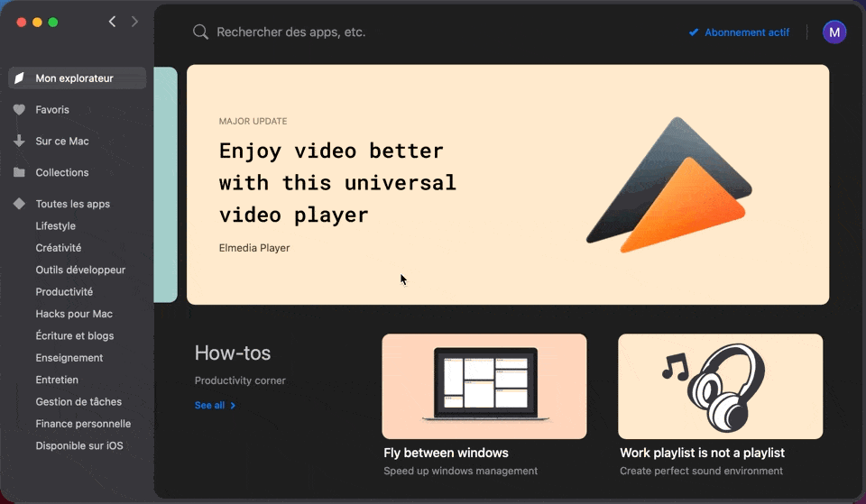Image resolution: width=866 pixels, height=504 pixels.
Task: Open the headphones Work playlist thumbnail
Action: point(720,387)
